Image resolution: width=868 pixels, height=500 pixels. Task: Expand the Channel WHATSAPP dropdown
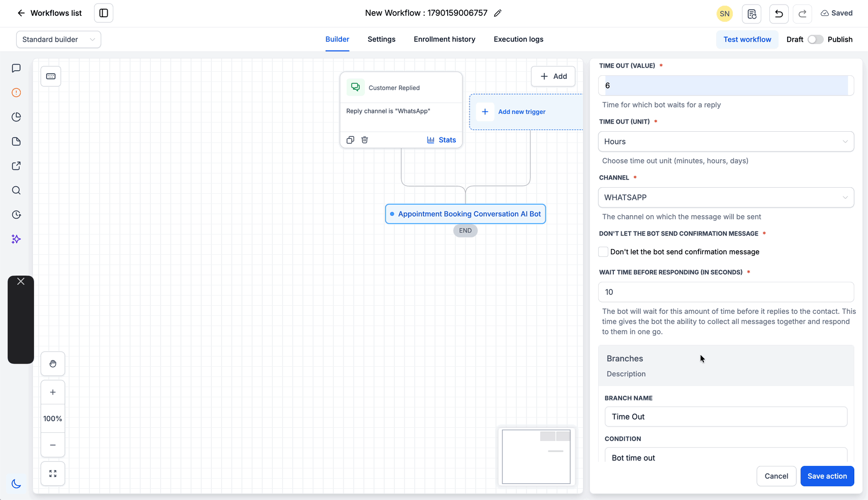coord(726,197)
